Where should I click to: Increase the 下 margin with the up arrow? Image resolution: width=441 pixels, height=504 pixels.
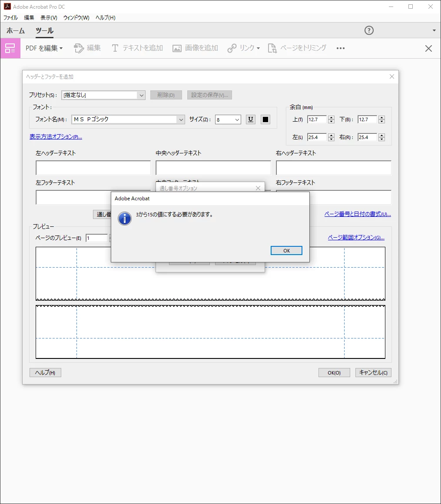(381, 118)
